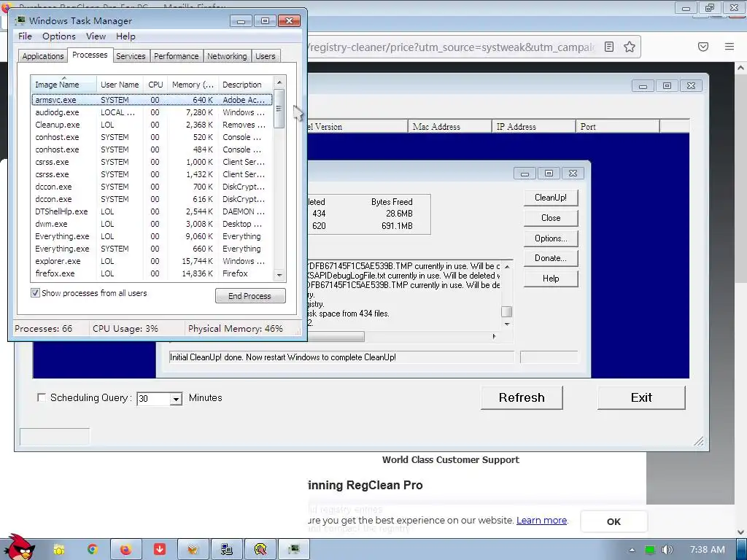Sort processes by Image Name column
The width and height of the screenshot is (747, 560).
tap(64, 85)
